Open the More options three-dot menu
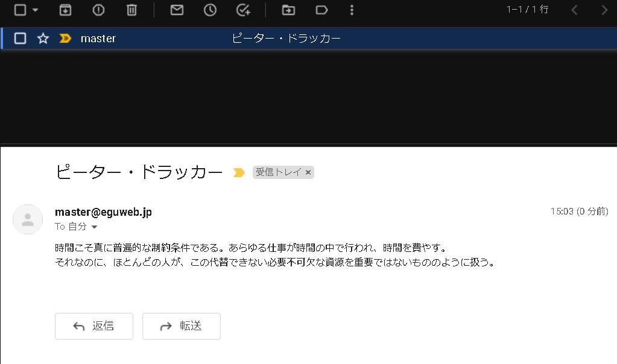 [352, 10]
